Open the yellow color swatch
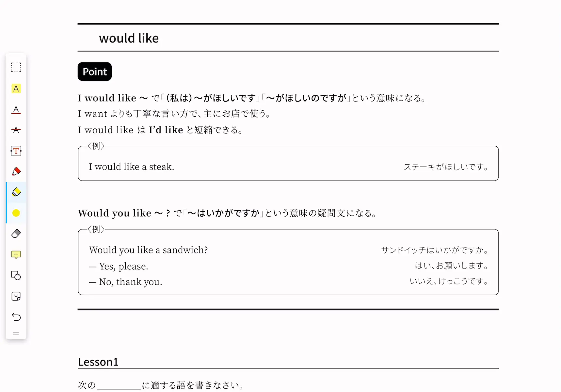561x392 pixels. coord(16,213)
